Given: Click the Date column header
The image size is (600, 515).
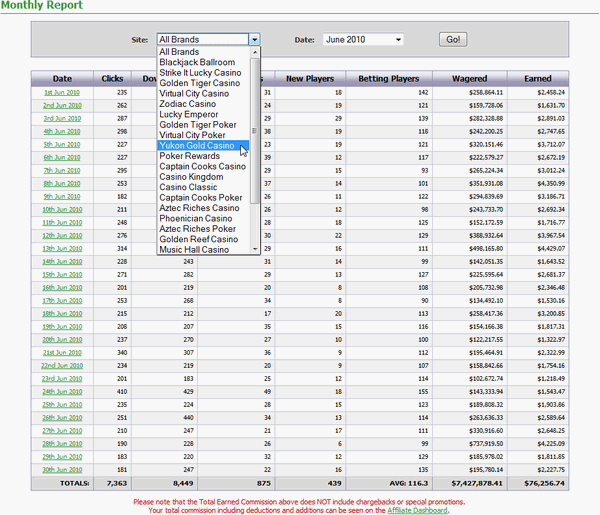Looking at the screenshot, I should pyautogui.click(x=62, y=78).
